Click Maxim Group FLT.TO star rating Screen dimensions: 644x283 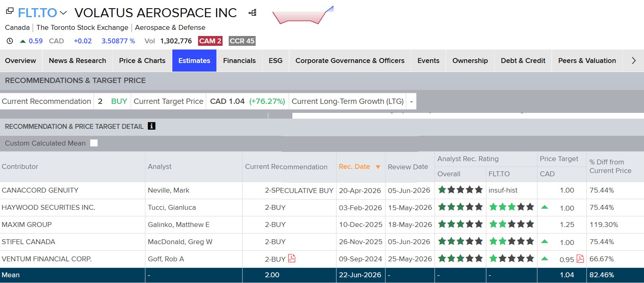[x=512, y=224]
